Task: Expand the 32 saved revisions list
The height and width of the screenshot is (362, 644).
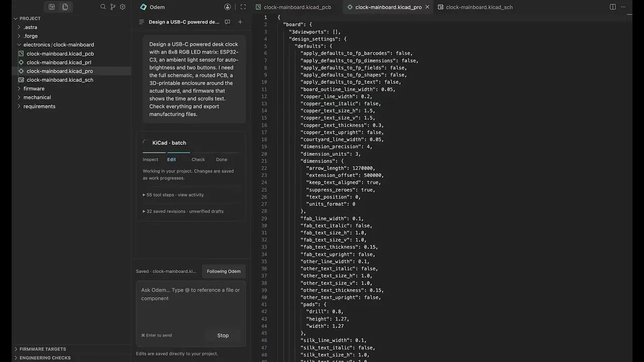Action: click(183, 211)
